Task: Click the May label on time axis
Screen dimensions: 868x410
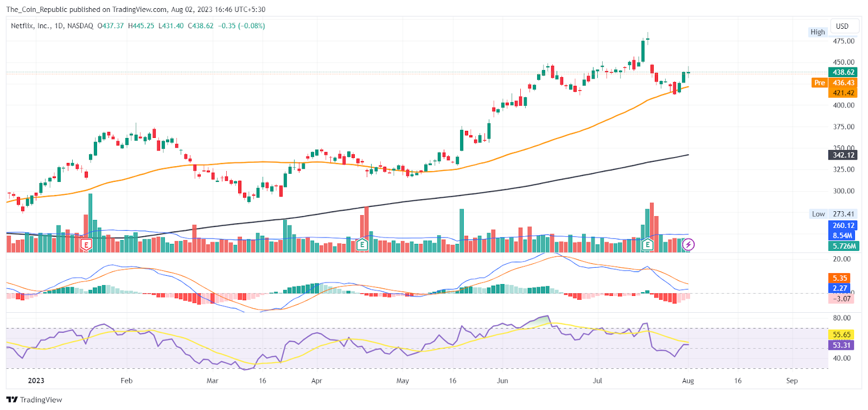Action: tap(403, 381)
